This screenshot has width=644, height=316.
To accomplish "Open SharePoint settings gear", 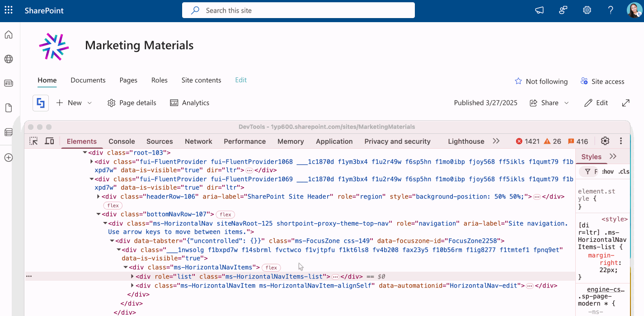I will click(x=587, y=10).
